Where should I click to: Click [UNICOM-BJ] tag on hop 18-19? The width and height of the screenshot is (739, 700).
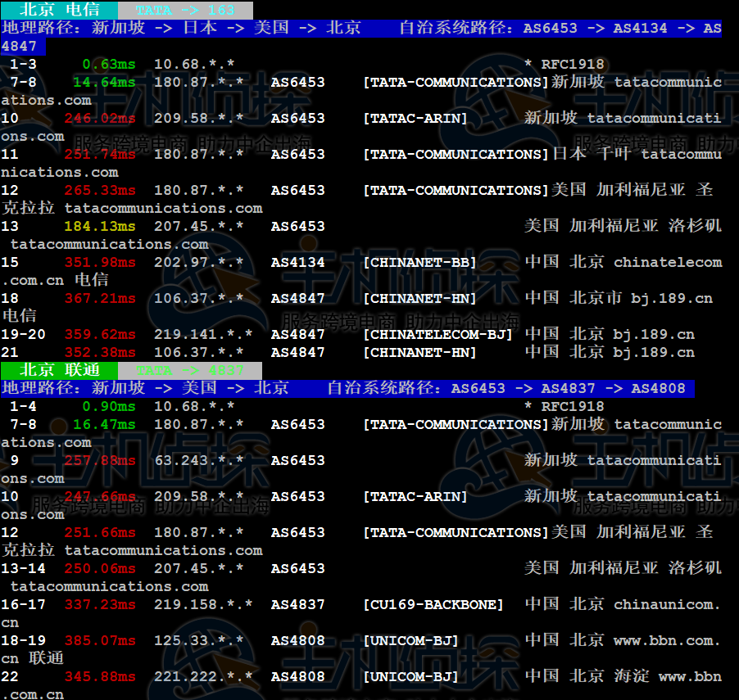[x=410, y=640]
